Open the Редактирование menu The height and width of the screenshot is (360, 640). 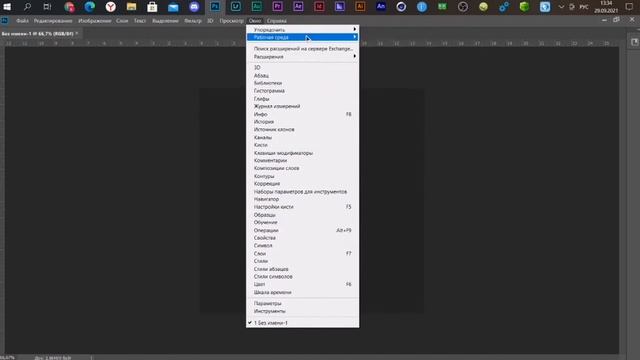point(53,21)
